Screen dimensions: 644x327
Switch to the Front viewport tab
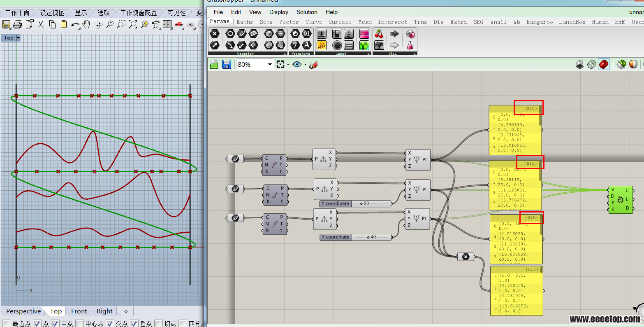(x=79, y=311)
